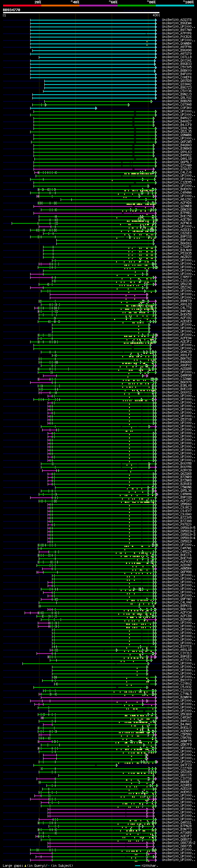Select hit label UniRef100_A8J292

click(177, 200)
